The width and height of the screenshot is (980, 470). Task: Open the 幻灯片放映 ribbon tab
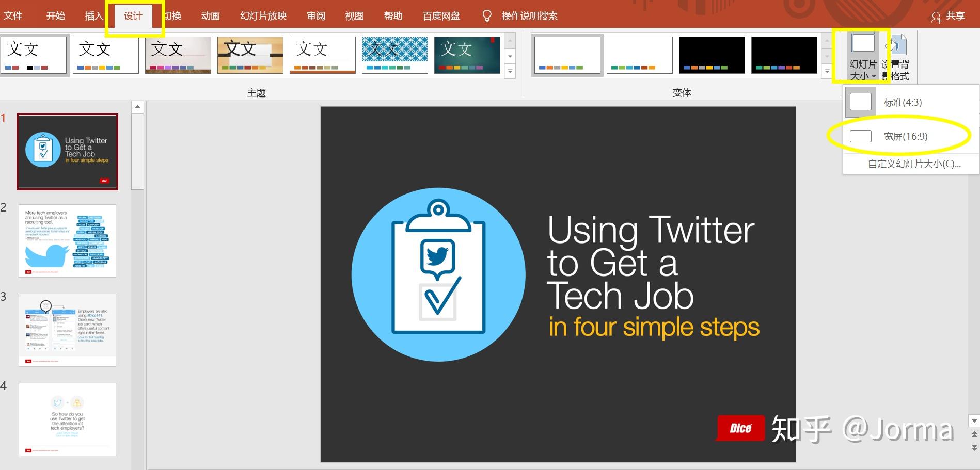tap(263, 16)
